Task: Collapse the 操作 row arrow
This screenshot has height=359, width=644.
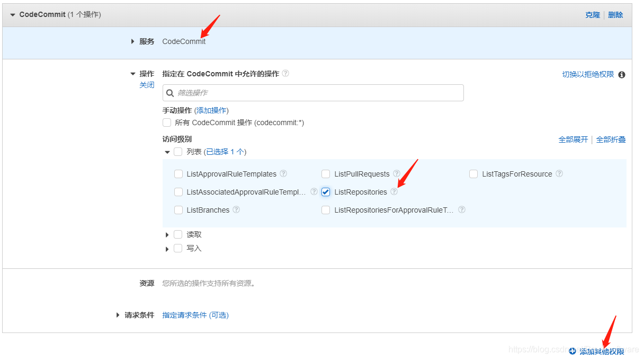Action: [133, 74]
